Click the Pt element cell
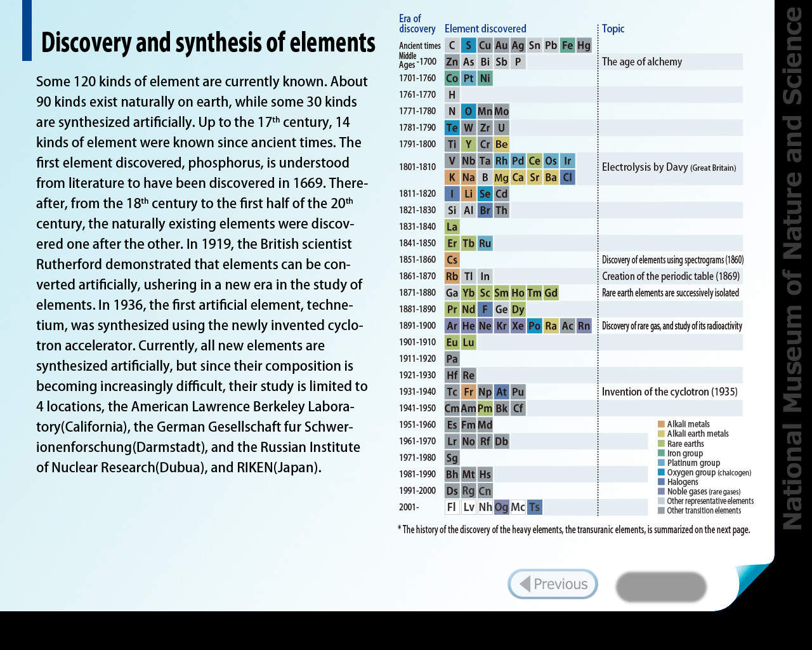Screen dimensions: 812x650 click(468, 78)
